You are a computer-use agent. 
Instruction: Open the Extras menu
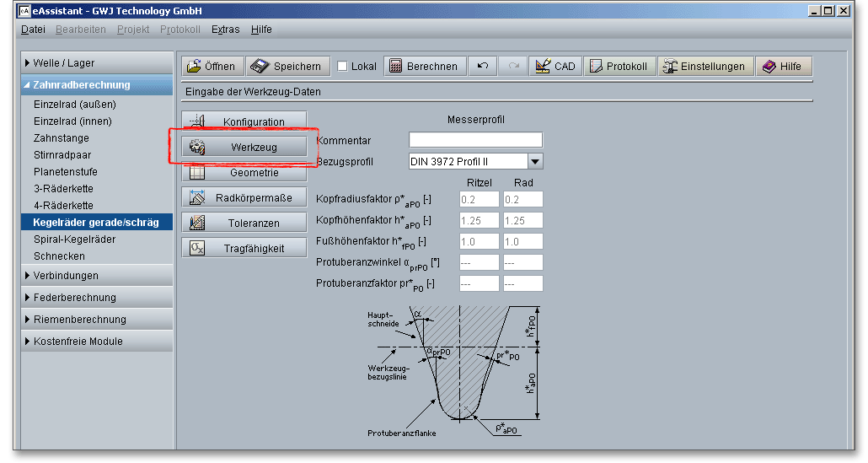click(x=225, y=30)
